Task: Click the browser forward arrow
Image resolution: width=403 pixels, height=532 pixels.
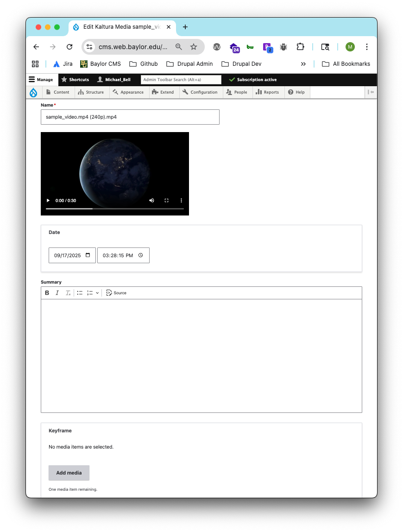Action: [x=53, y=47]
